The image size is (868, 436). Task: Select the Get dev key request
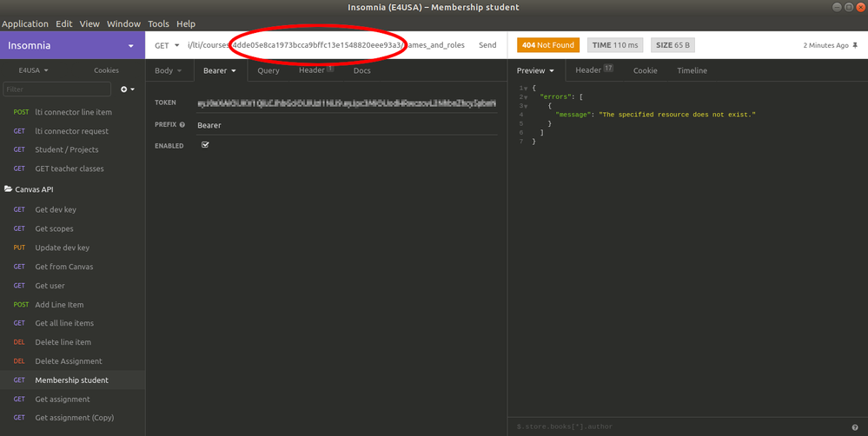(x=72, y=209)
